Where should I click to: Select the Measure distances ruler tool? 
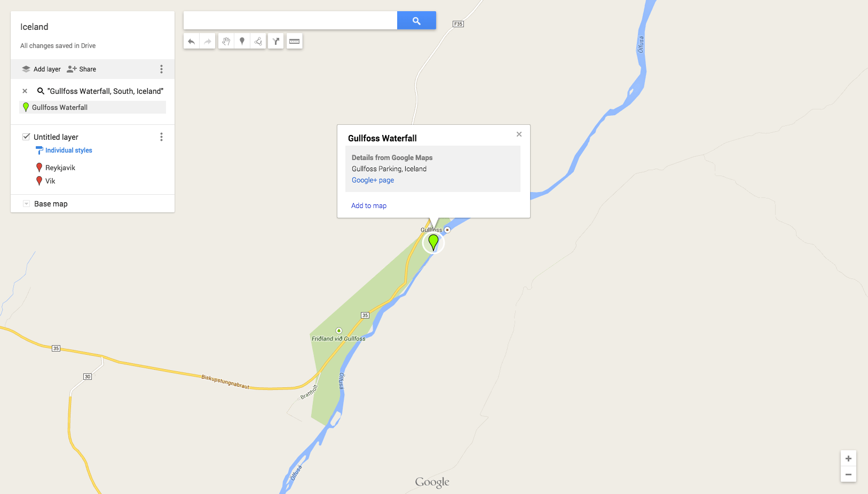point(295,41)
